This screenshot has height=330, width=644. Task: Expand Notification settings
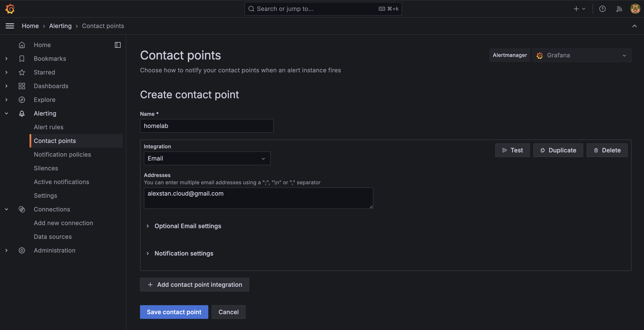click(x=184, y=253)
